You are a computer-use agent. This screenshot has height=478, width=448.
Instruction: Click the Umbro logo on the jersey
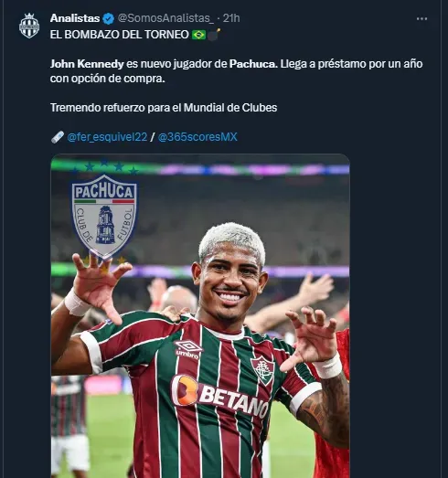187,349
